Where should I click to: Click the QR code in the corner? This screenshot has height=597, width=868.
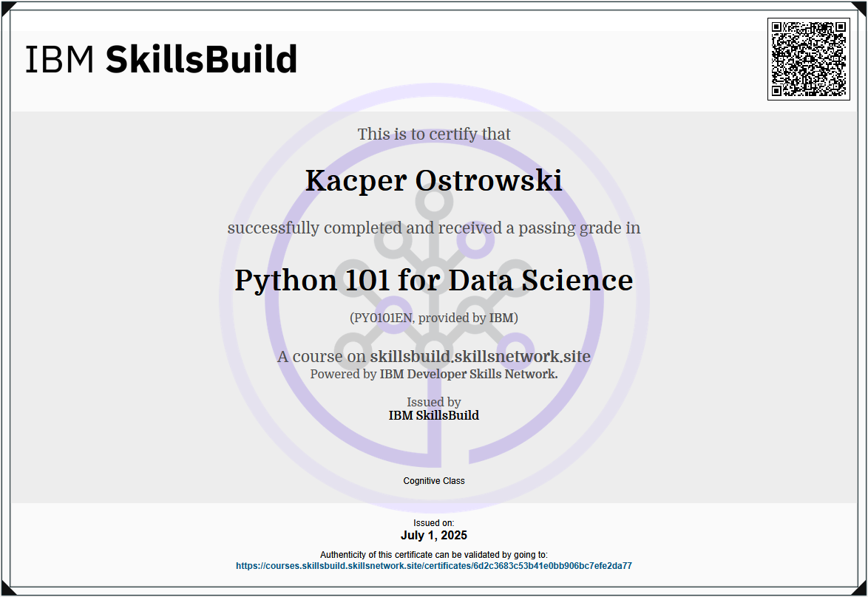coord(808,59)
